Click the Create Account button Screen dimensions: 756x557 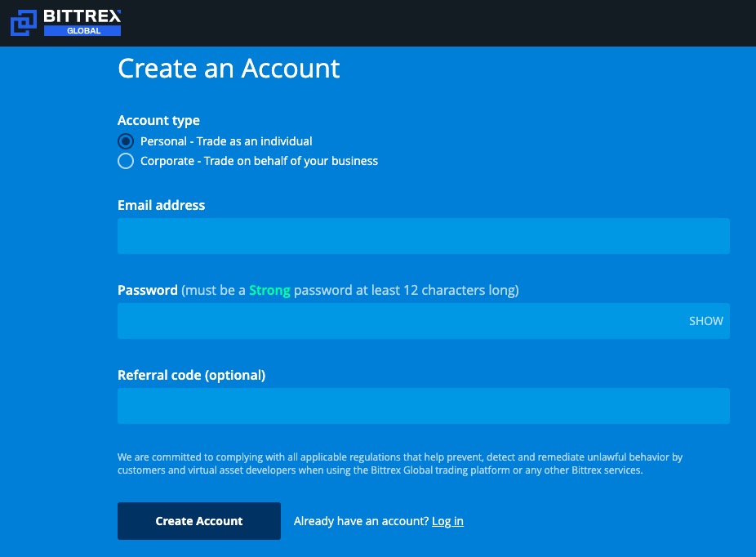(199, 521)
